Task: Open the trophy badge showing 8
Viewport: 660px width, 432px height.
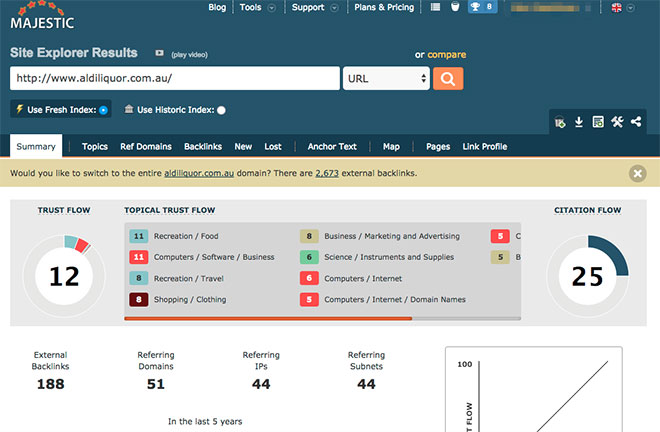Action: tap(482, 7)
